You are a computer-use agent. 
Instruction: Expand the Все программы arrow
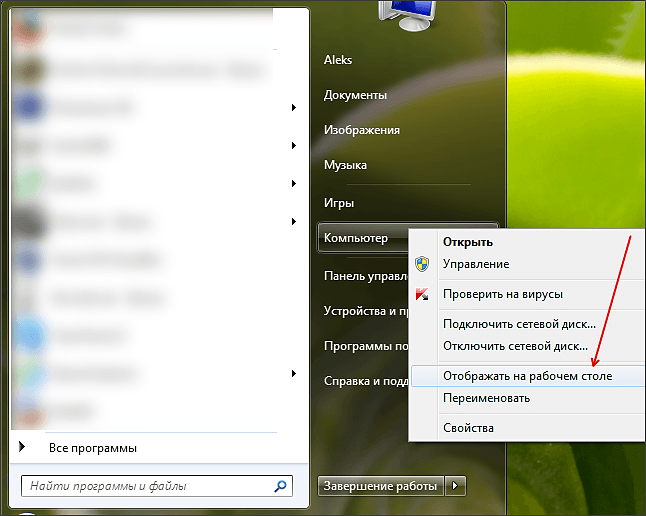tap(22, 446)
